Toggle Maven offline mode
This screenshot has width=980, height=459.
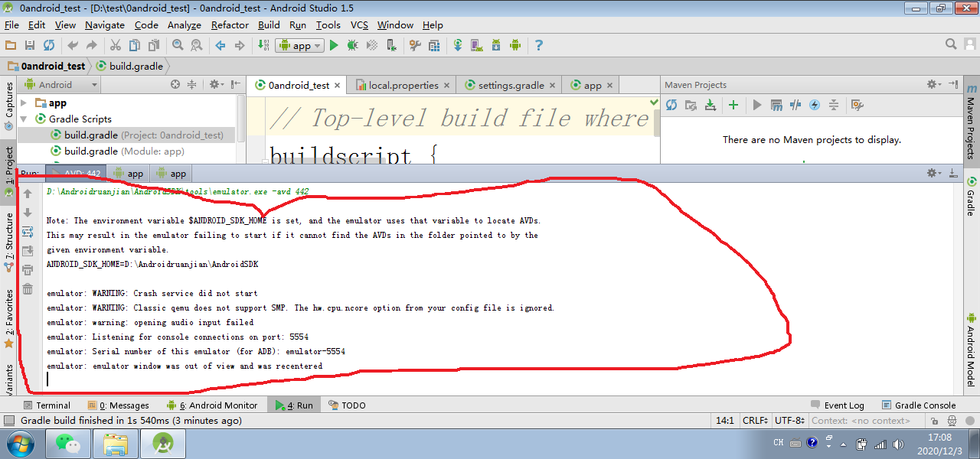(x=795, y=105)
